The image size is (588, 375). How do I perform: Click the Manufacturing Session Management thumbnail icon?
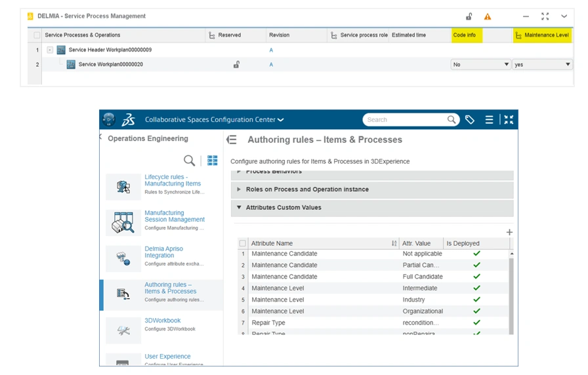tap(123, 222)
